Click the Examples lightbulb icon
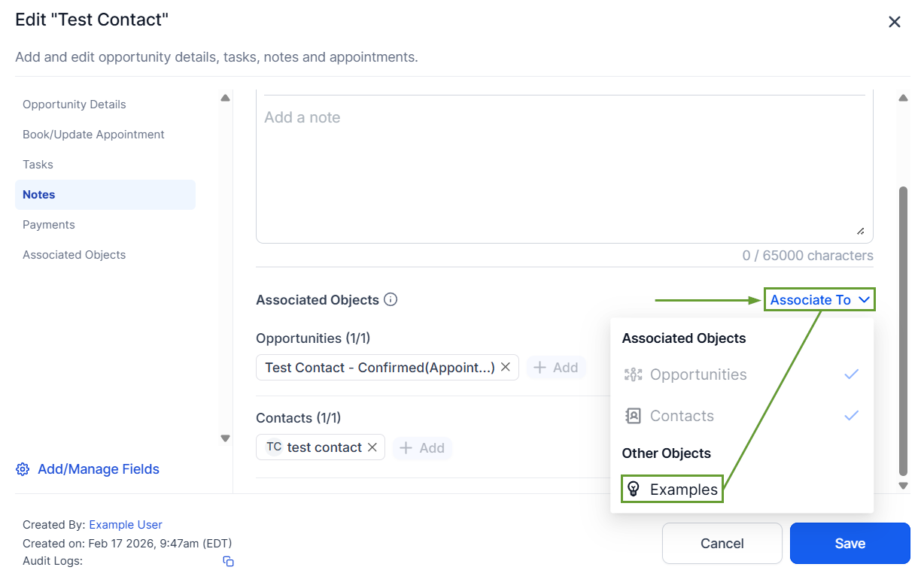This screenshot has height=576, width=924. coord(634,490)
